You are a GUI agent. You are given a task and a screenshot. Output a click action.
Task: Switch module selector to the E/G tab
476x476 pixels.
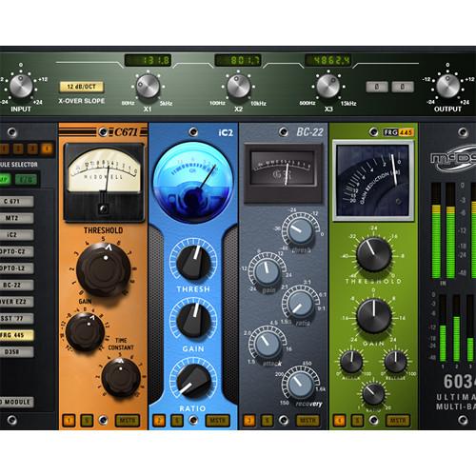point(26,180)
